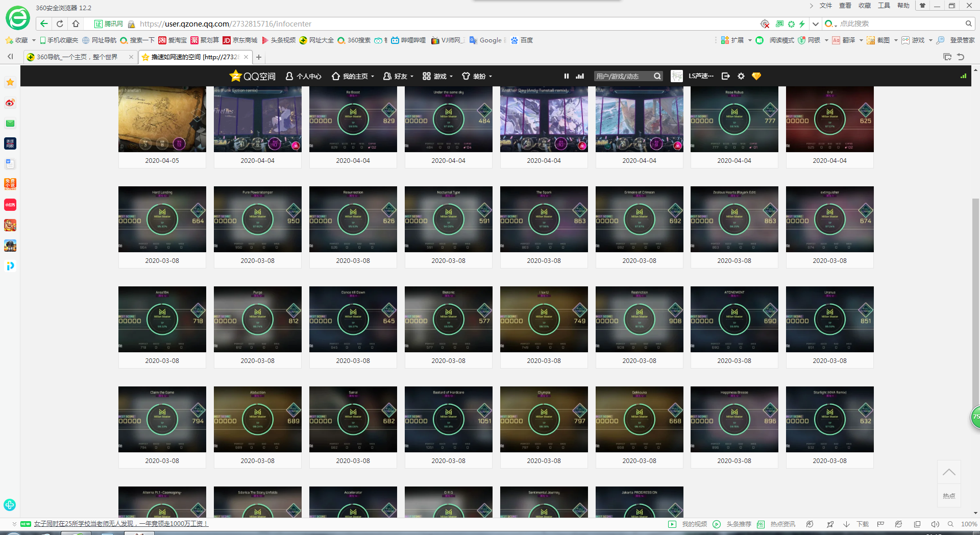
Task: Open the user avatar thumbnail
Action: click(x=677, y=76)
